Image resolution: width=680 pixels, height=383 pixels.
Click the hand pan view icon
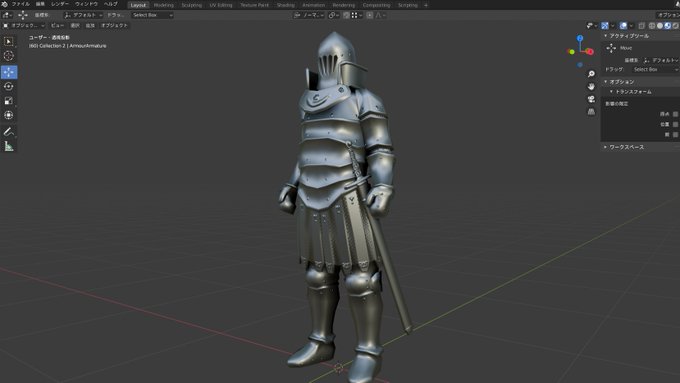591,87
